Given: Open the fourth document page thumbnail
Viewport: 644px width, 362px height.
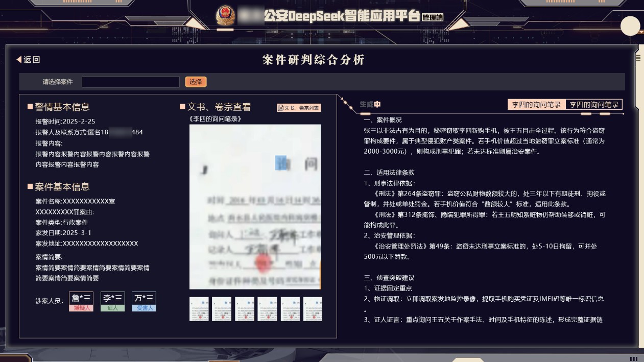Looking at the screenshot, I should coord(267,309).
